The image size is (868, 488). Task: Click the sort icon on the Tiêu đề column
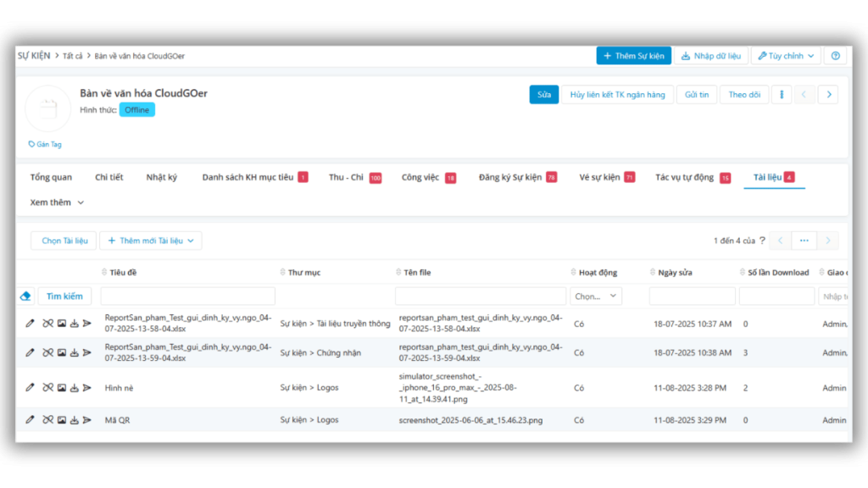tap(104, 273)
